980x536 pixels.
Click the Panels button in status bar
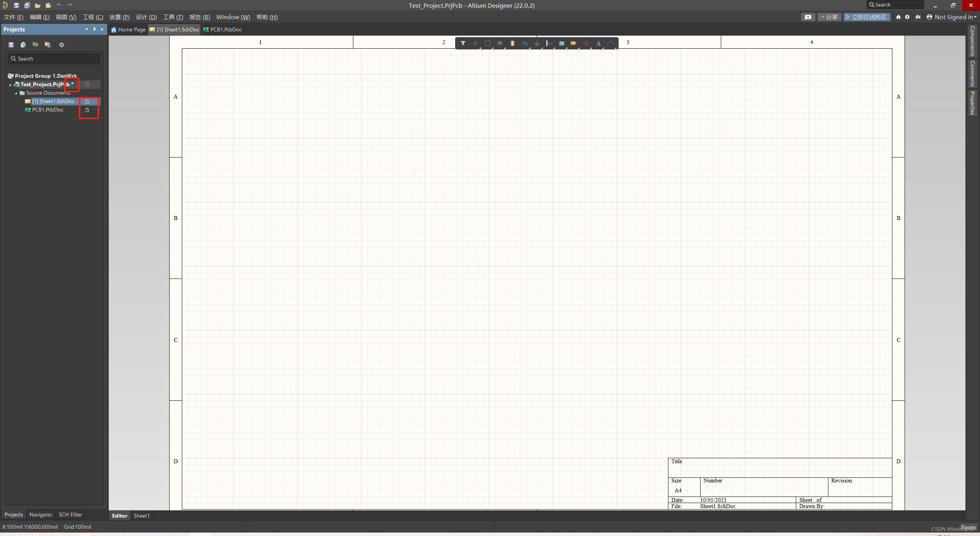[968, 527]
